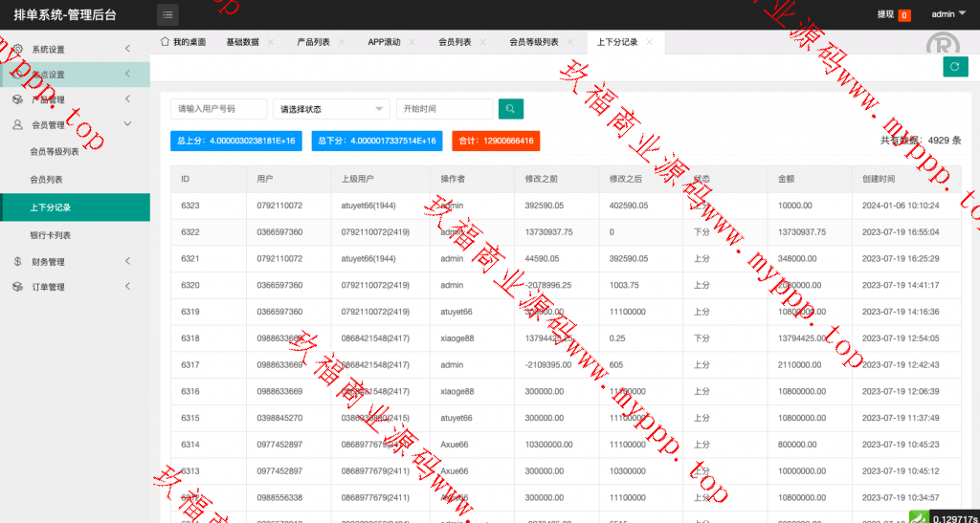Click the gear icon beside 系统设置
The width and height of the screenshot is (980, 523).
17,49
